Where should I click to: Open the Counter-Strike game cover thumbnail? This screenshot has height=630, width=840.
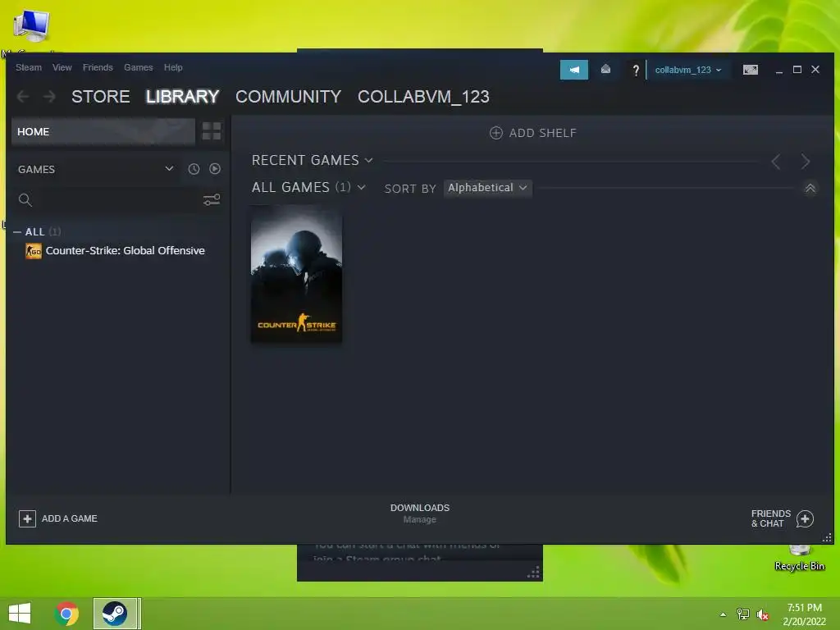296,274
